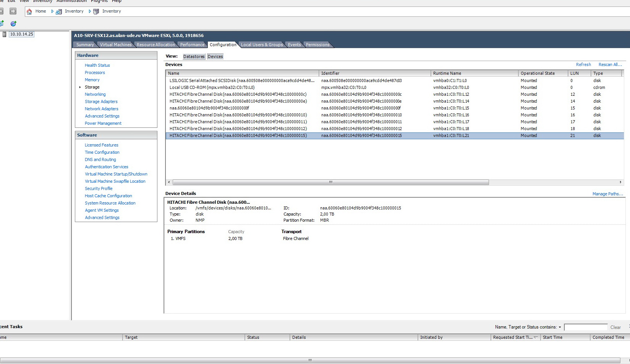
Task: Sort devices by Name column header
Action: [242, 73]
